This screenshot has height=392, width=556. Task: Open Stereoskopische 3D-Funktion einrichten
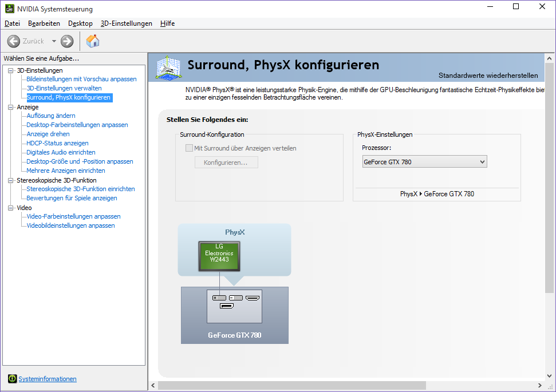[x=81, y=189]
